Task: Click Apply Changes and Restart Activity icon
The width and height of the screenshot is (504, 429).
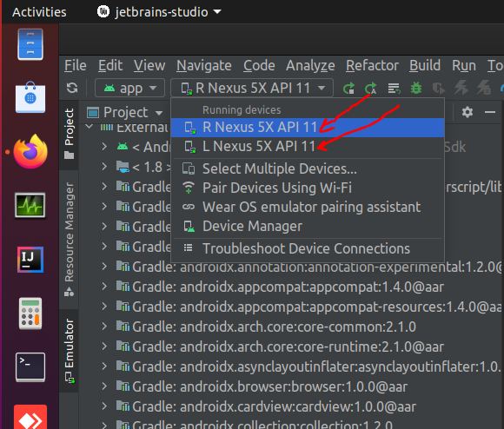Action: tap(371, 88)
